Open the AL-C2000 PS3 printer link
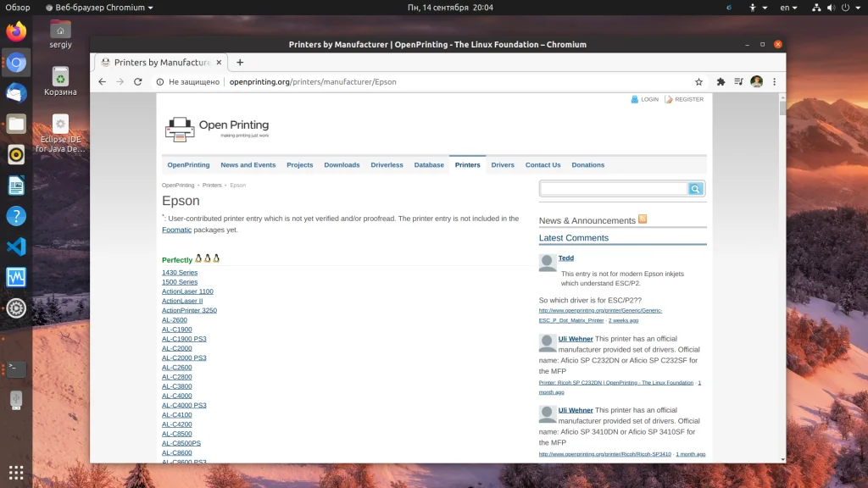This screenshot has height=488, width=868. click(184, 358)
